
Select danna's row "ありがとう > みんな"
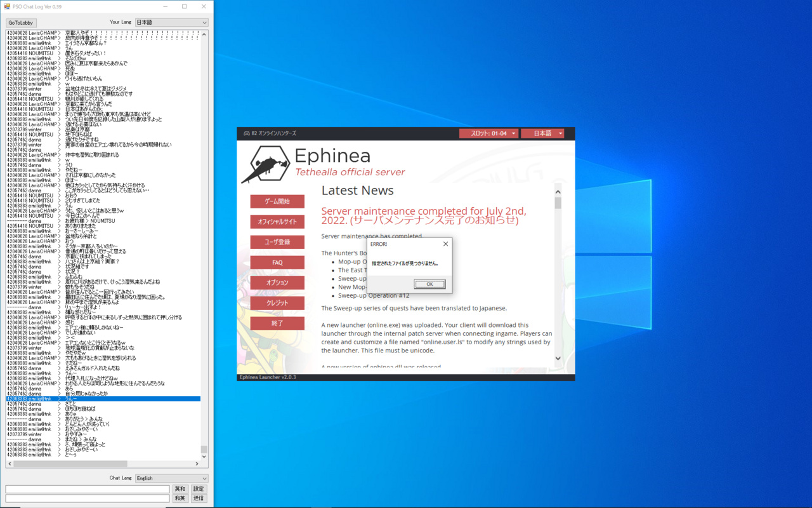tap(103, 419)
